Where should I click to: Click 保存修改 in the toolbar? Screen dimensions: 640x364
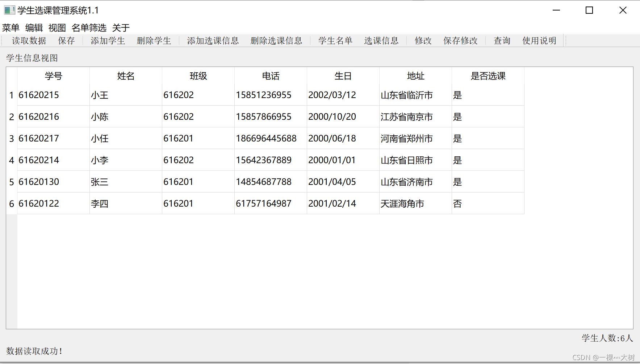(x=460, y=41)
